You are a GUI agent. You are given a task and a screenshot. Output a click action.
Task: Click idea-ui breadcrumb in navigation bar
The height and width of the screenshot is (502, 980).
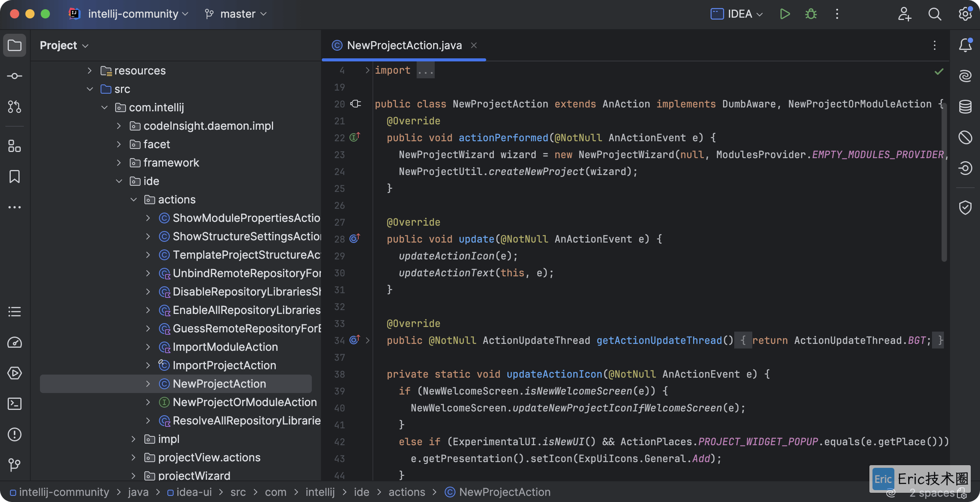[x=189, y=492]
